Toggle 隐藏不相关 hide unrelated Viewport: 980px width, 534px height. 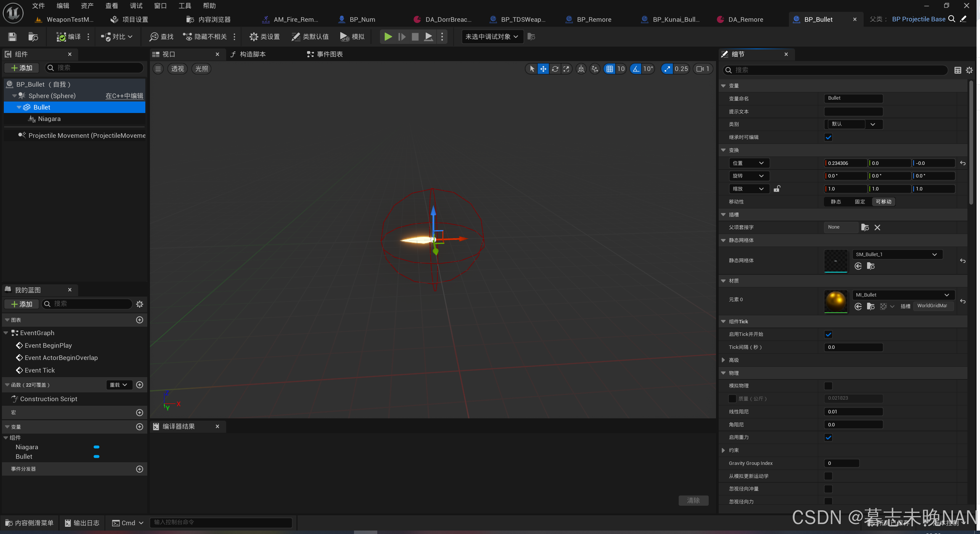(x=205, y=37)
